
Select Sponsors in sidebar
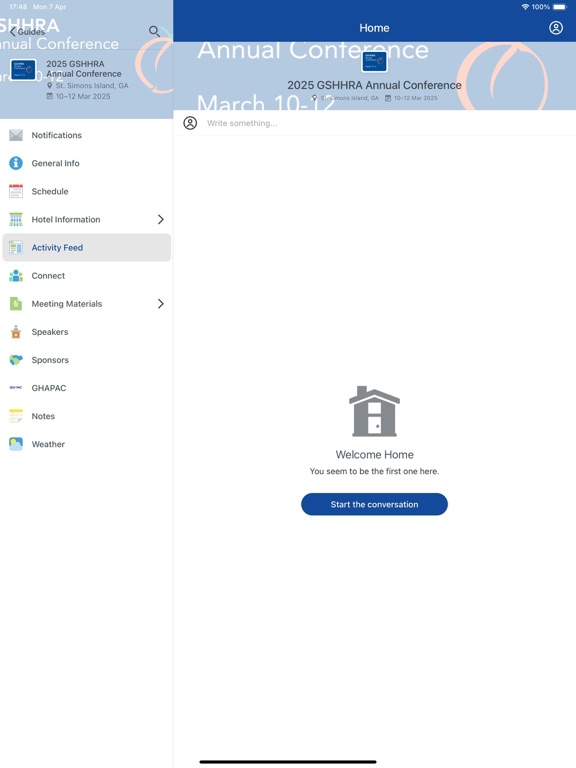(x=87, y=360)
